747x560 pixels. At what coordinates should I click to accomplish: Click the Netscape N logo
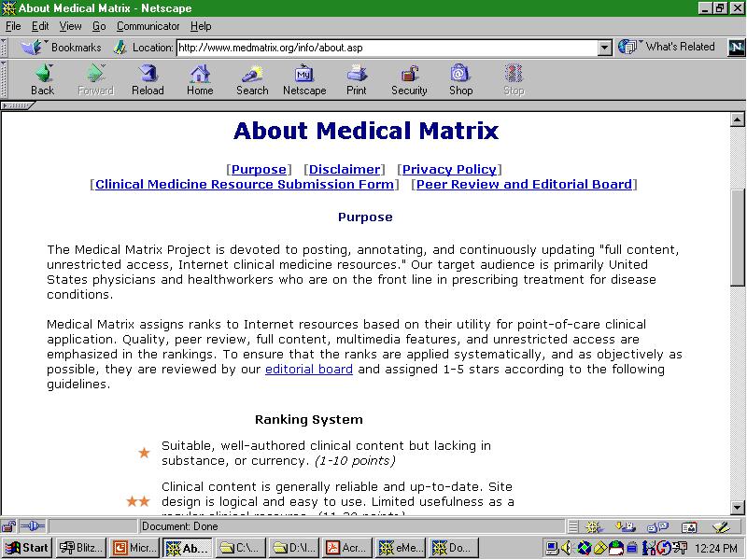point(736,48)
